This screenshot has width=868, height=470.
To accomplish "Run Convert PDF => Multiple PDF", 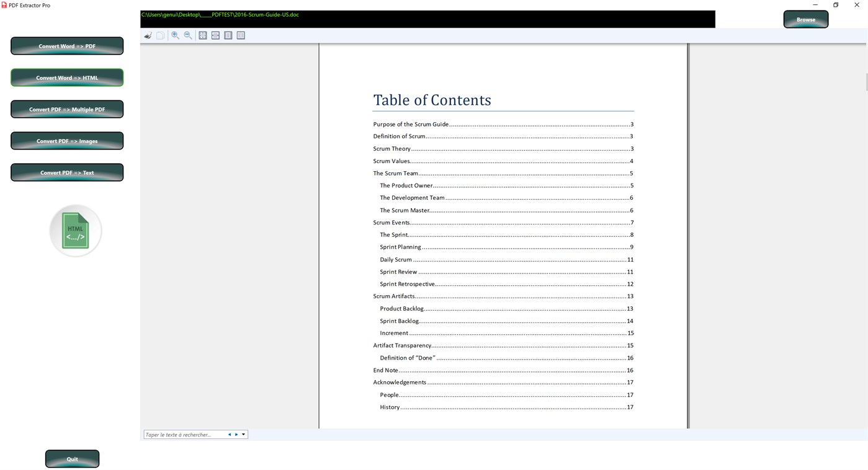I will tap(66, 109).
